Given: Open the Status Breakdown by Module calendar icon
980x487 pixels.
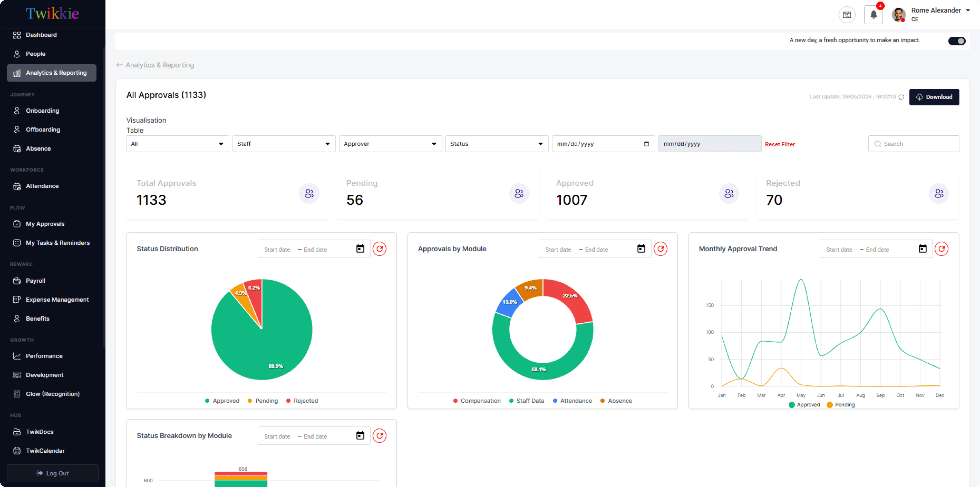Looking at the screenshot, I should tap(360, 436).
